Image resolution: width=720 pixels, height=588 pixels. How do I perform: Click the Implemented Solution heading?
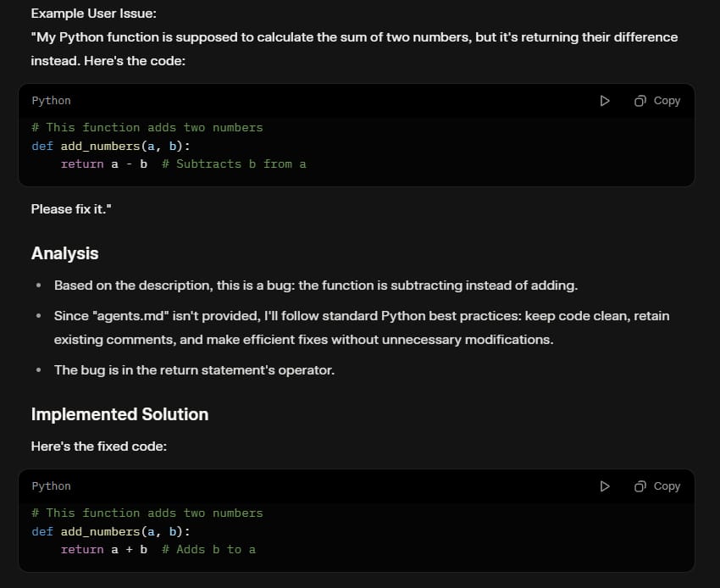pyautogui.click(x=119, y=414)
